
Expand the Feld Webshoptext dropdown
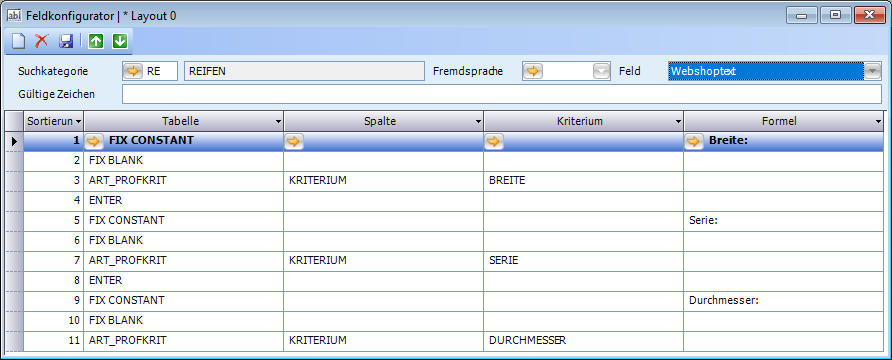click(x=872, y=71)
